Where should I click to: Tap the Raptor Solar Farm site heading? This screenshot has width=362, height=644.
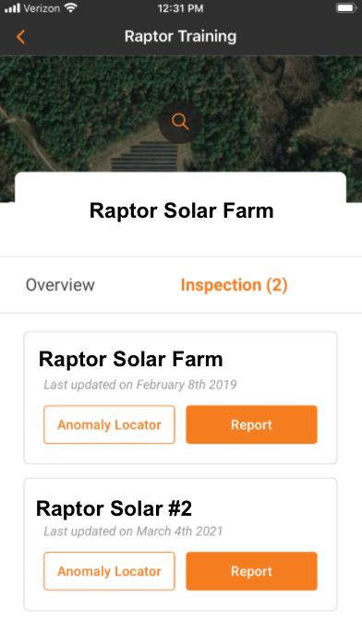coord(181,210)
